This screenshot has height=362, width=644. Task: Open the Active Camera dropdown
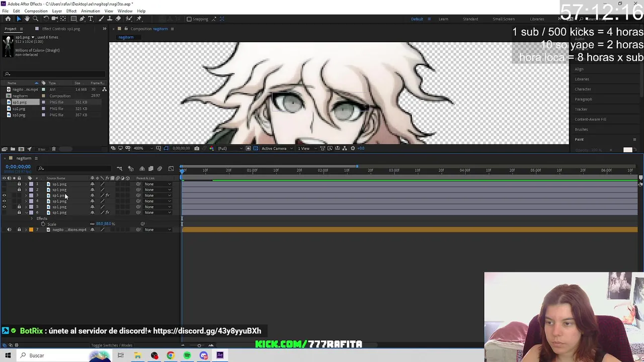point(277,148)
